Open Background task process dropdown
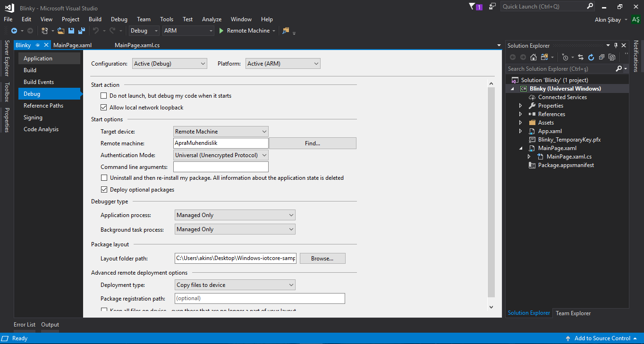Screen dimensions: 644x344 pos(235,229)
